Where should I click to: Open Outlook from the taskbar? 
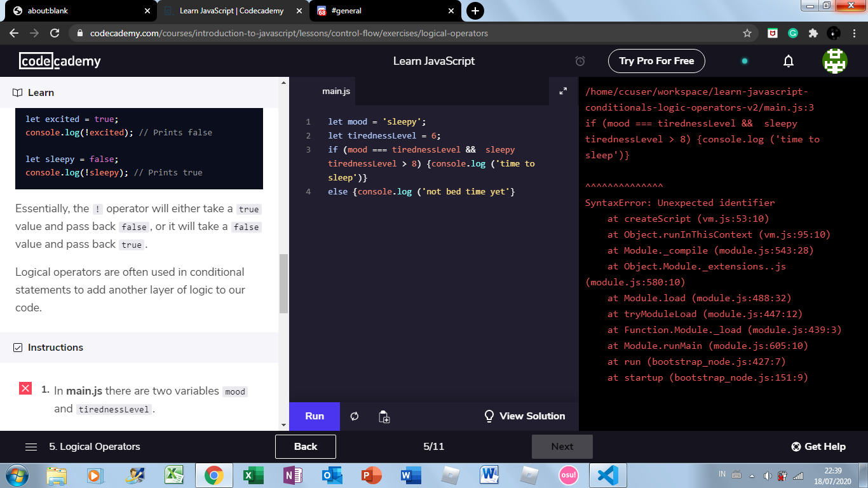332,475
